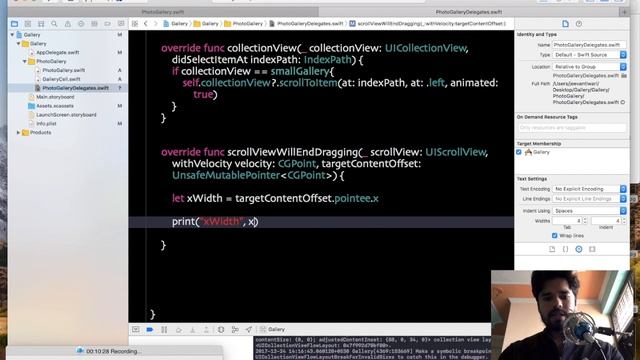640x360 pixels.
Task: Open the Type dropdown Default - Swift Source
Action: (589, 55)
